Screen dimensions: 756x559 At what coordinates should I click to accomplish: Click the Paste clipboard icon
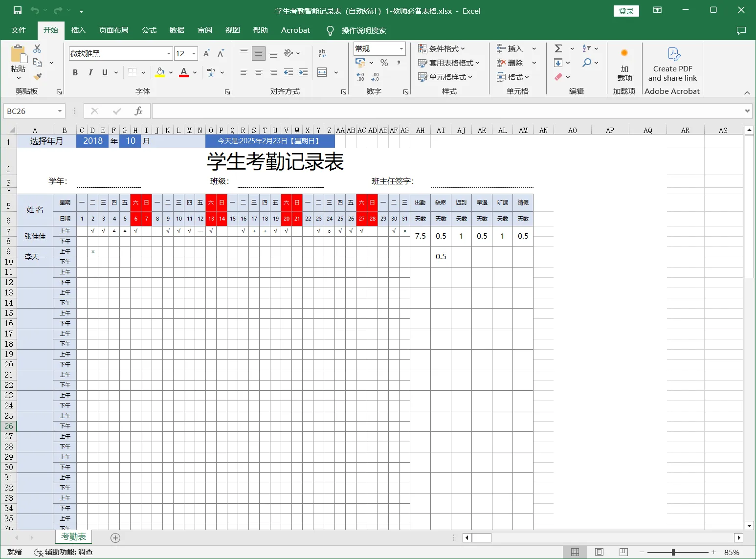[x=18, y=54]
